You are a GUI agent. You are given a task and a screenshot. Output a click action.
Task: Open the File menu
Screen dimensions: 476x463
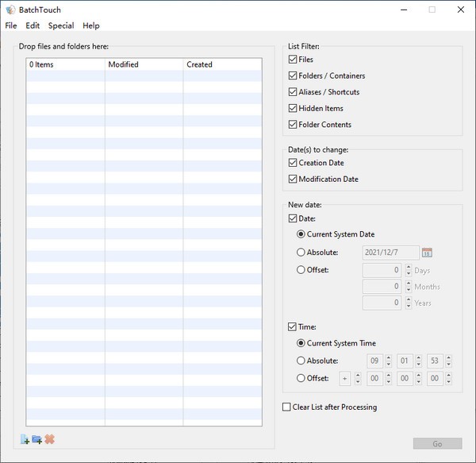click(x=11, y=25)
